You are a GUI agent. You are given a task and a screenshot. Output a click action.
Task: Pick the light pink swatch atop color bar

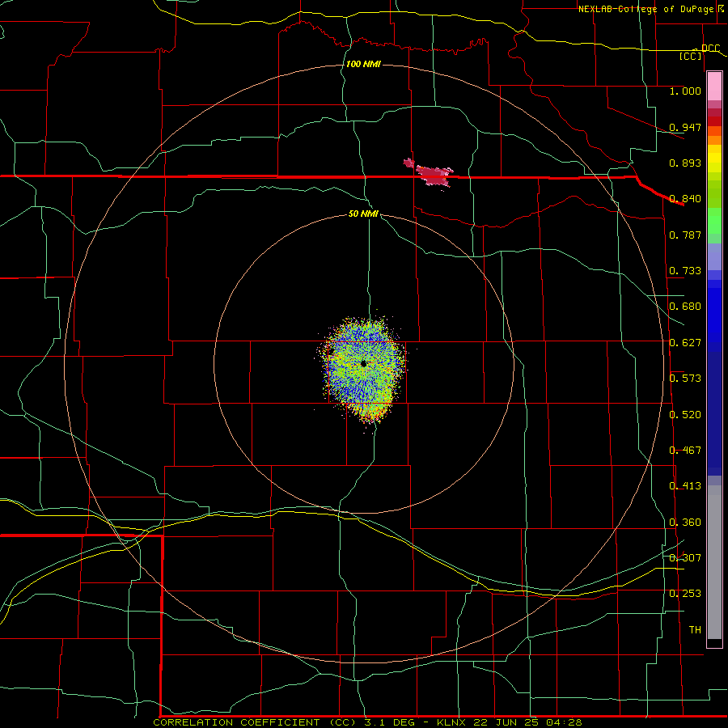point(714,87)
